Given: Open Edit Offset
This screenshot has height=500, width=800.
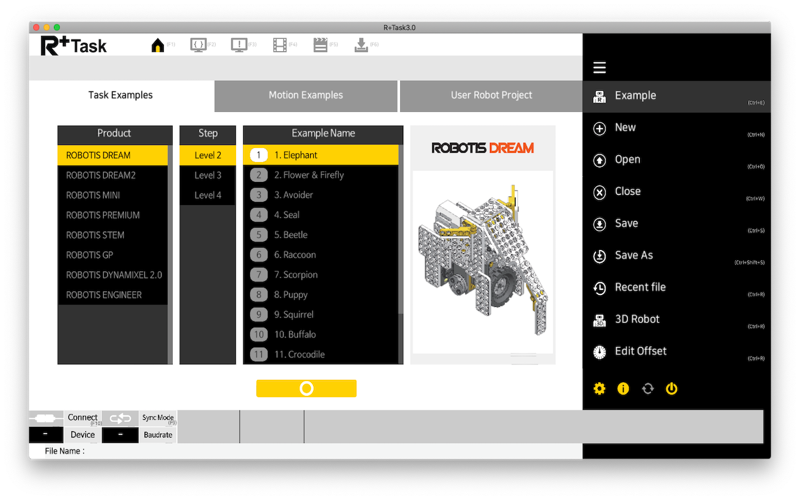Looking at the screenshot, I should coord(677,352).
